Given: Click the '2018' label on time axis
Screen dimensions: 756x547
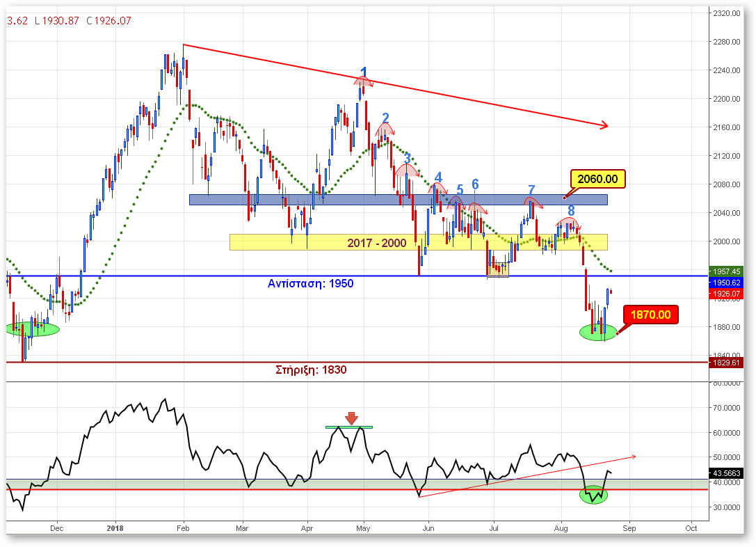Looking at the screenshot, I should [x=115, y=528].
